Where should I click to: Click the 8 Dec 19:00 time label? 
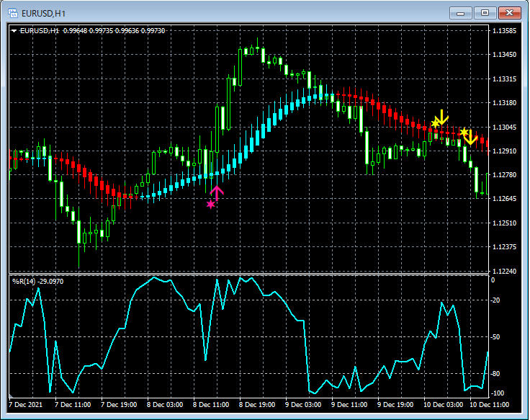click(257, 404)
